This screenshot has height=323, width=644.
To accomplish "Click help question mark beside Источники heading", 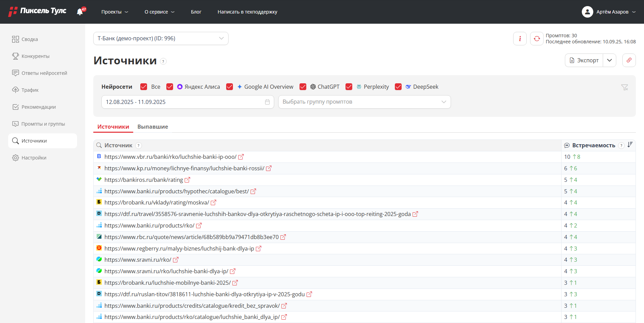I will [163, 61].
